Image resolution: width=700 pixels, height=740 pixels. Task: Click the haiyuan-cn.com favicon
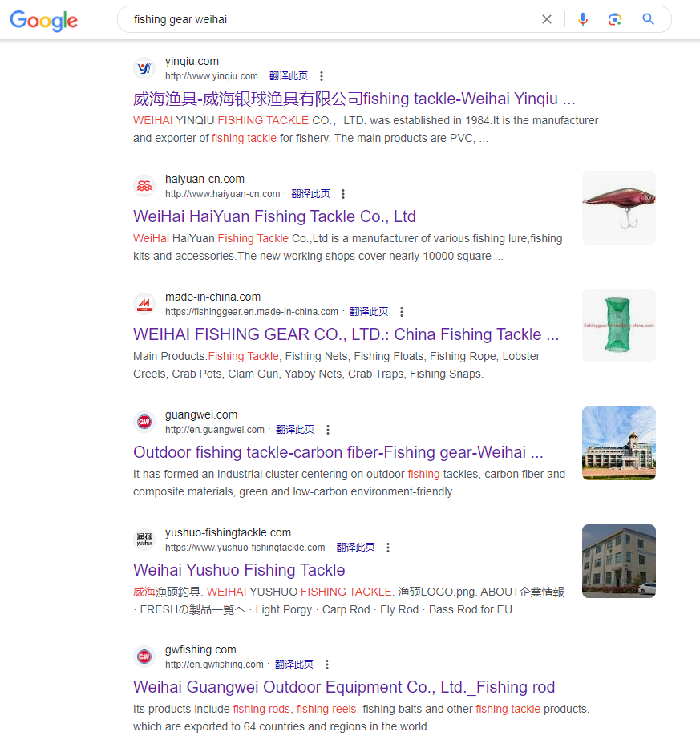[x=144, y=187]
